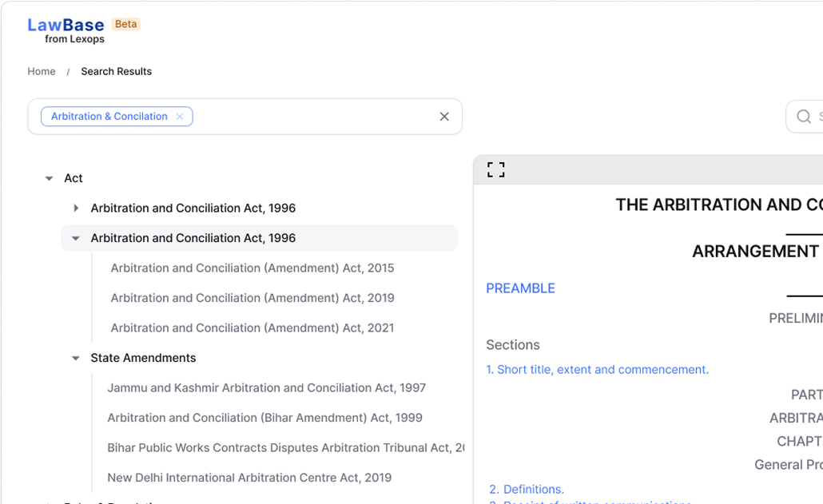Click the fullscreen expand icon
Viewport: 823px width, 504px height.
click(496, 169)
